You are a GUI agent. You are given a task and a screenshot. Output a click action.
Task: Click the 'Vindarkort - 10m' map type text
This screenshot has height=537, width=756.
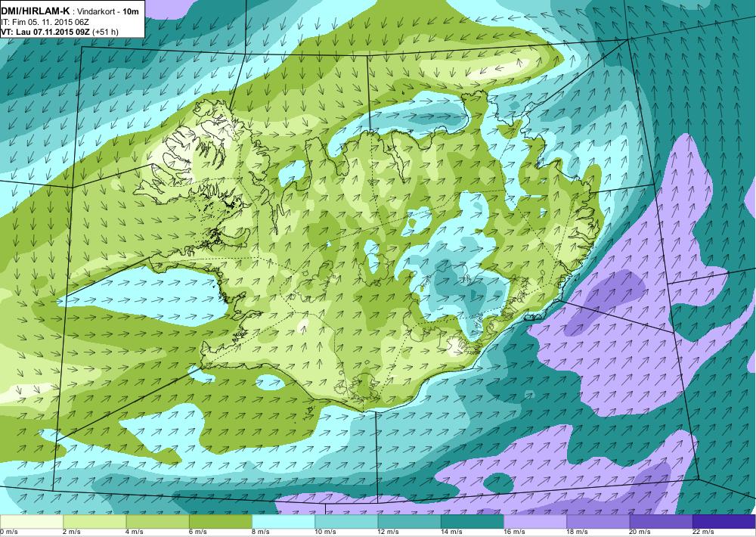107,11
